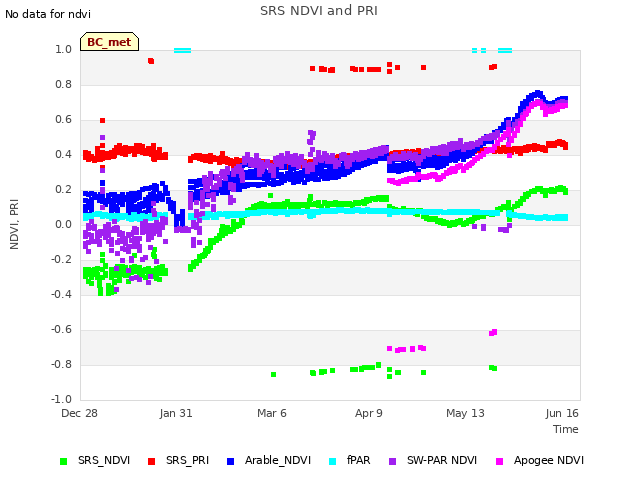Click the 0.8 y-axis tick label
Viewport: 640px width, 480px height.
[63, 84]
